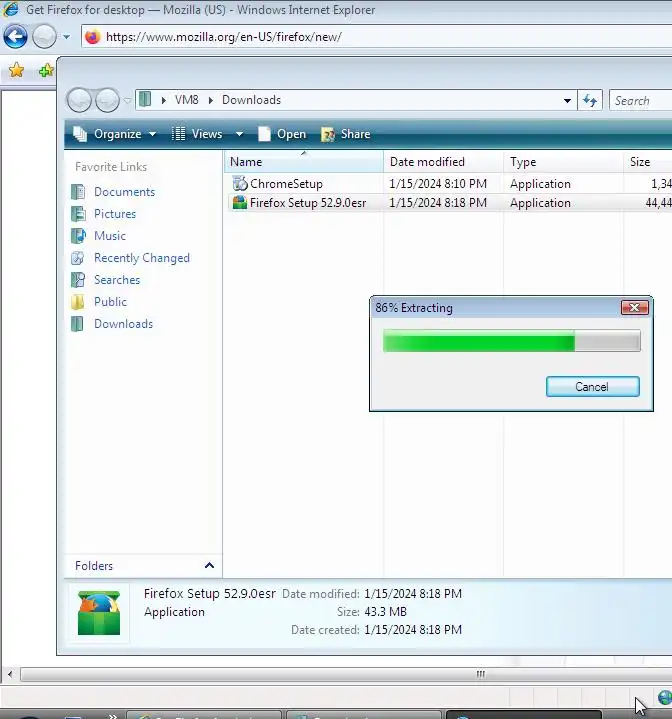The image size is (672, 719).
Task: Open address bar previous locations dropdown
Action: 567,100
